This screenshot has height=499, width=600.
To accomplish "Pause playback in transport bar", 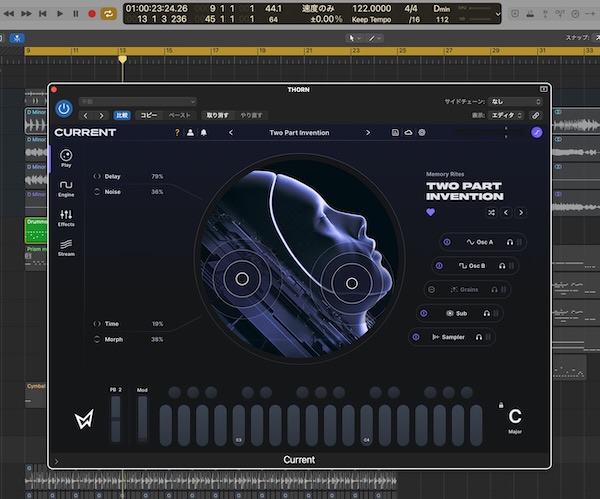I will [76, 14].
